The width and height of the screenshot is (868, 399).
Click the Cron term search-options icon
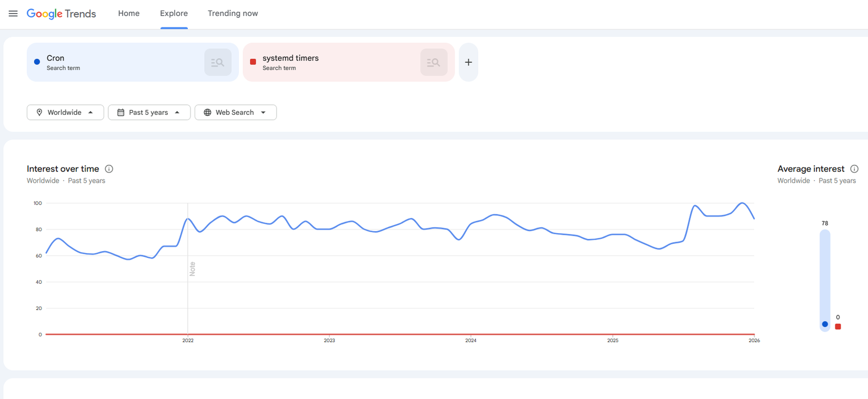click(x=218, y=62)
